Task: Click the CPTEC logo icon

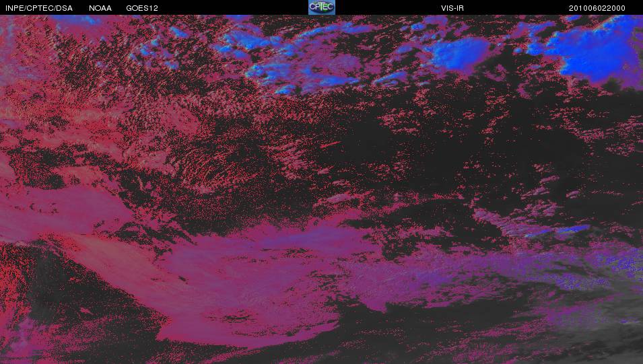Action: [322, 7]
